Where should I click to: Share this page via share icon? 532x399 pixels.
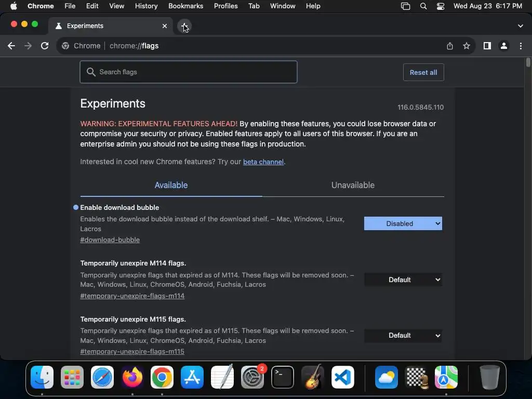point(450,46)
